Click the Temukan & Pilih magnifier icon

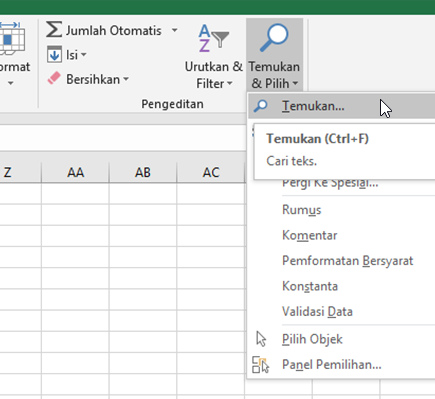tap(274, 38)
